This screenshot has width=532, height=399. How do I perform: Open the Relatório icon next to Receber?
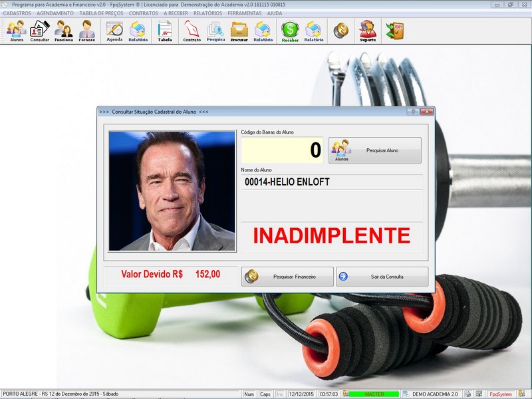314,31
